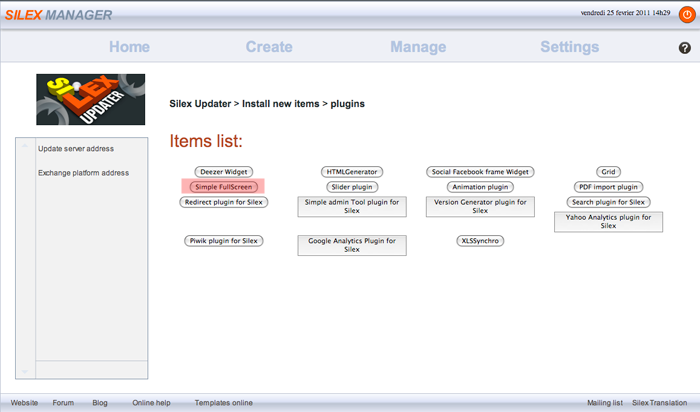The image size is (700, 412).
Task: Click the sidebar scroll down arrow
Action: 25,371
